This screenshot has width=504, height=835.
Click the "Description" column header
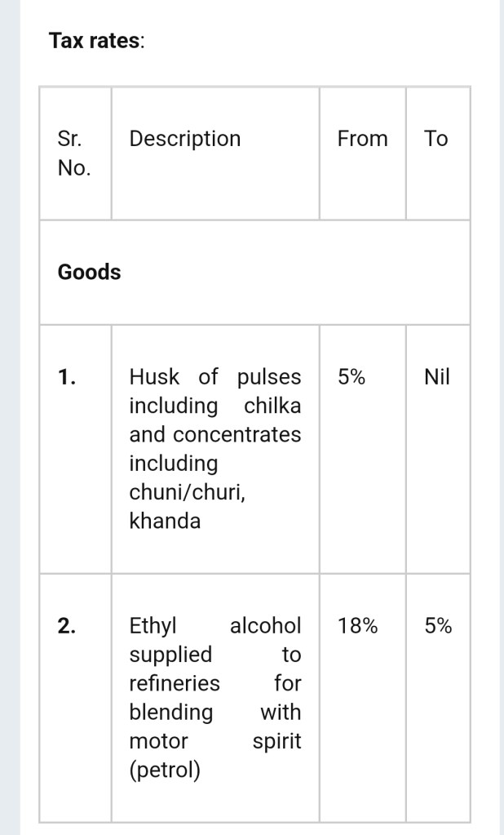(185, 139)
